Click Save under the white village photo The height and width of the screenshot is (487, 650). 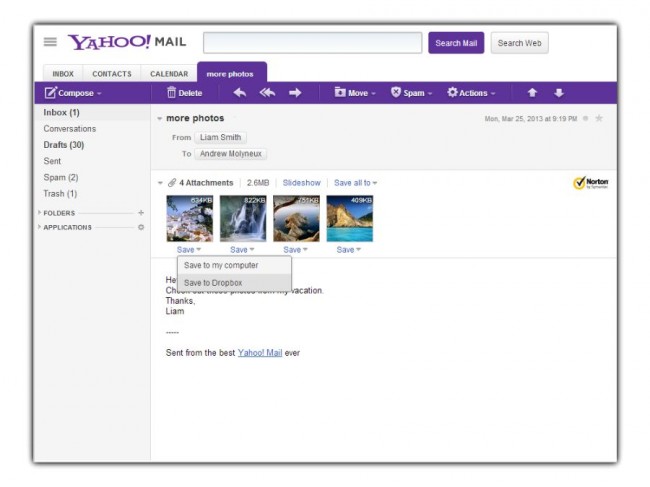coord(189,250)
